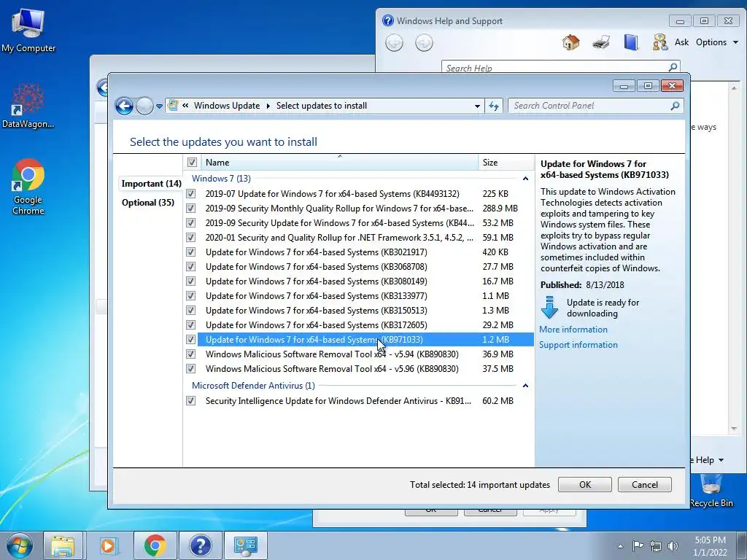Open the address bar history dropdown

coord(477,106)
